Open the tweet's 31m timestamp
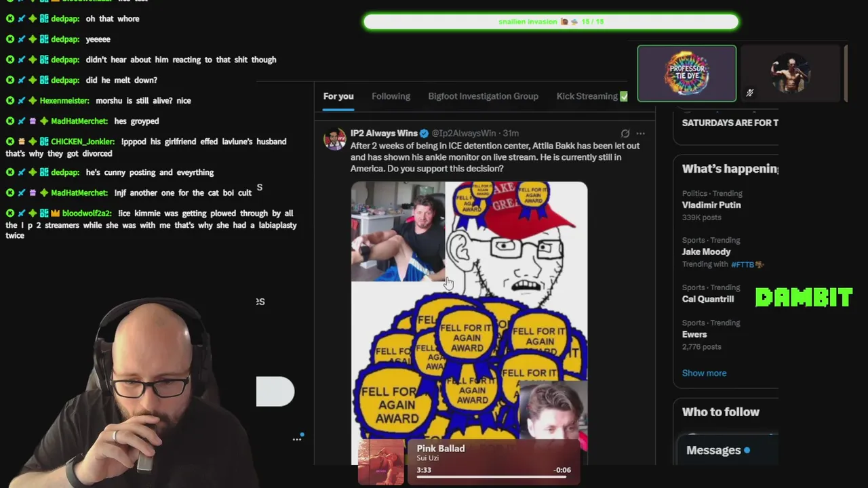 pos(511,134)
